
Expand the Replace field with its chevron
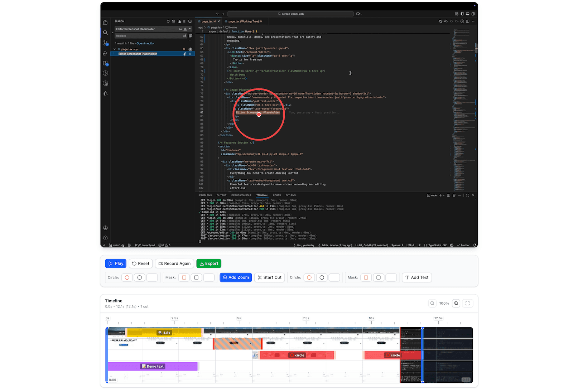point(112,32)
